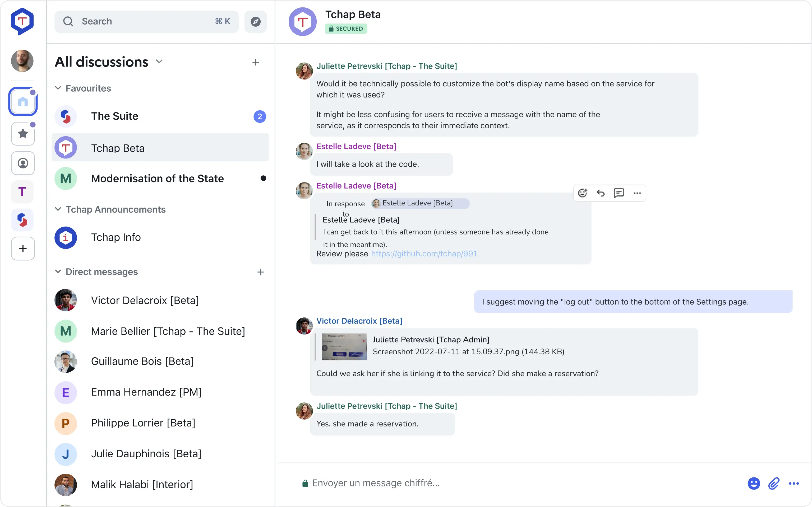
Task: Open the Favourites star space in sidebar
Action: pos(23,133)
